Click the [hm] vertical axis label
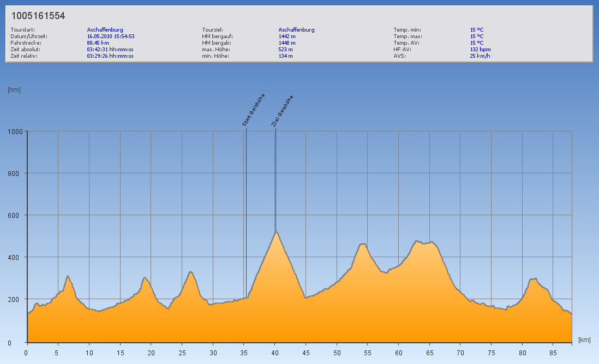This screenshot has height=364, width=599. (14, 90)
